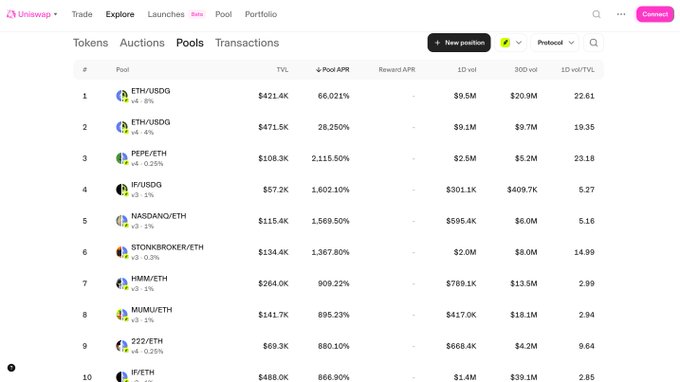
Task: Click the $13.5M 30D volume value
Action: tap(524, 283)
